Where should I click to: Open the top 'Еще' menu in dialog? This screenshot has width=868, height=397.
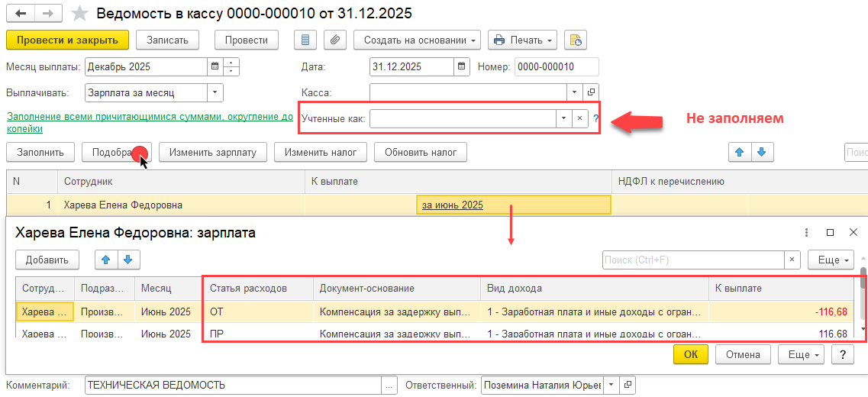pos(831,260)
